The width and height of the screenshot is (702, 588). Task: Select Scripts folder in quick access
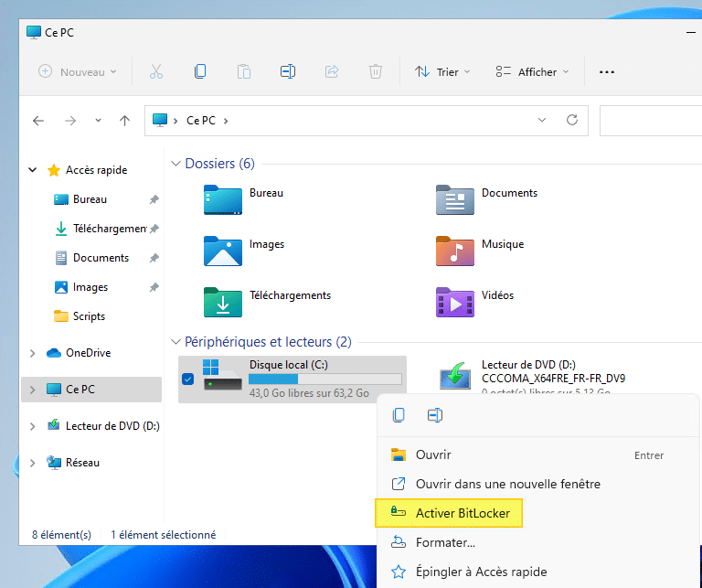pos(89,316)
